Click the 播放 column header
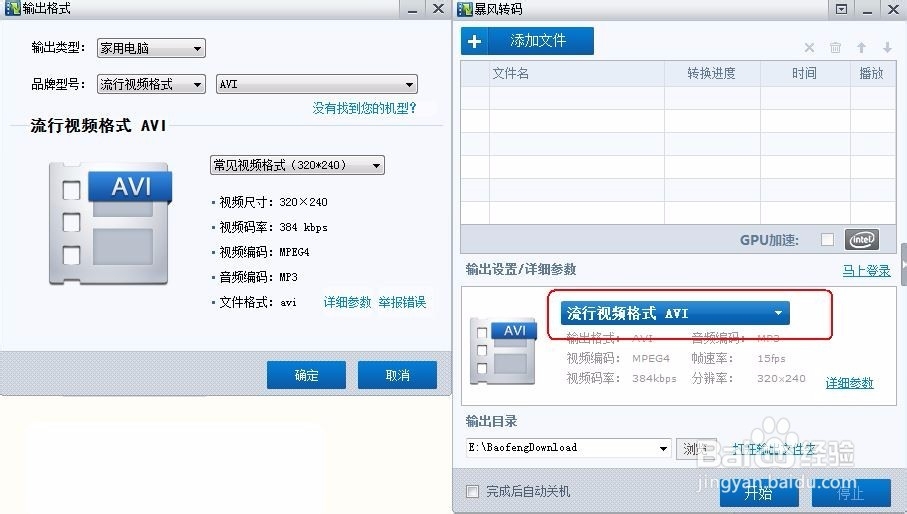This screenshot has height=514, width=907. pyautogui.click(x=872, y=73)
